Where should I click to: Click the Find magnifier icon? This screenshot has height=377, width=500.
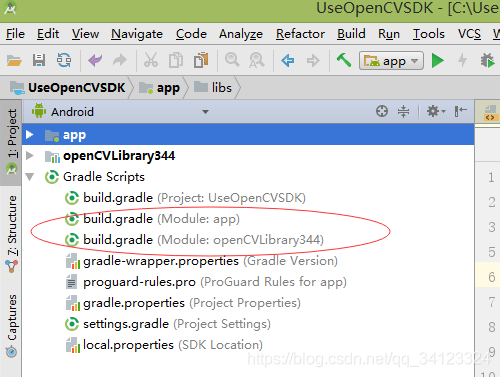[232, 60]
